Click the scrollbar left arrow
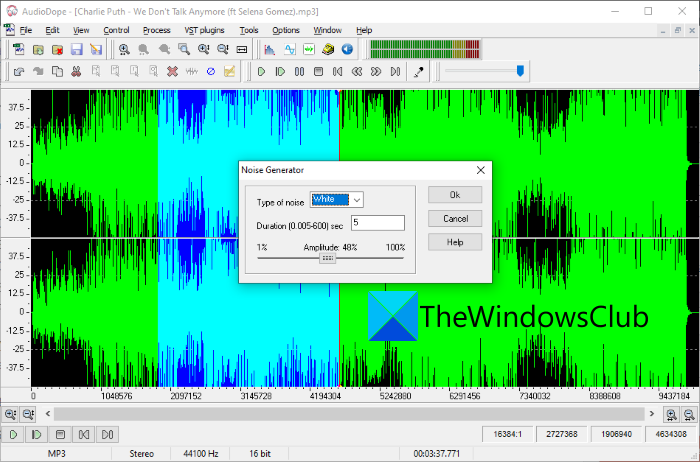This screenshot has width=700, height=462. 48,414
